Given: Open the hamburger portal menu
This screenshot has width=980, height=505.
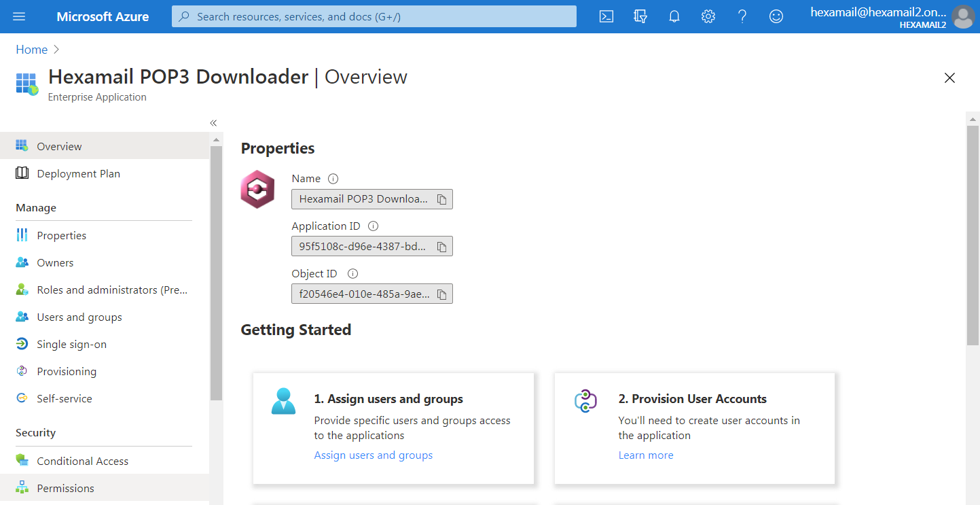Looking at the screenshot, I should 19,16.
